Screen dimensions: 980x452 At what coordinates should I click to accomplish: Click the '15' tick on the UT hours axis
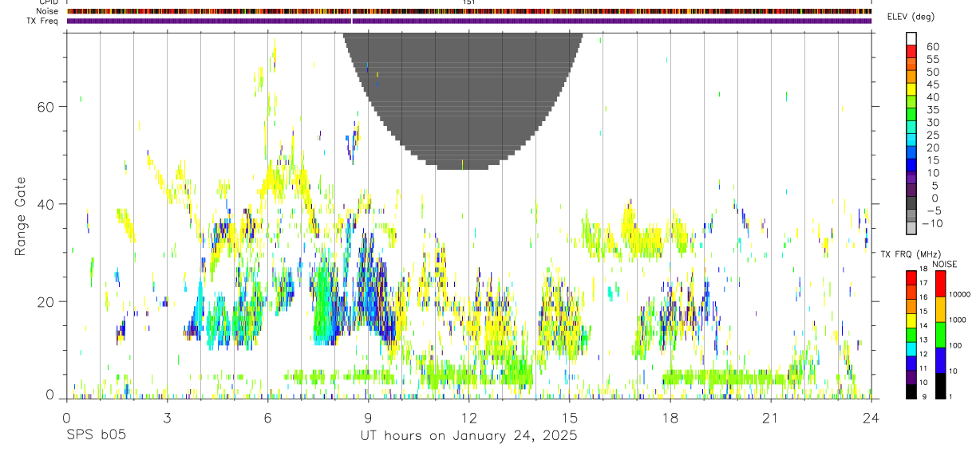569,417
